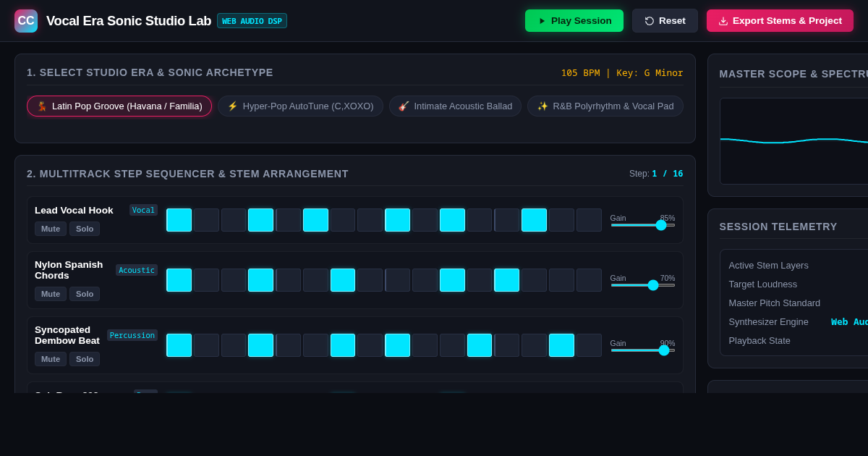The image size is (868, 456).
Task: Adjust Syncopated Dembow Beat gain slider
Action: pyautogui.click(x=643, y=350)
